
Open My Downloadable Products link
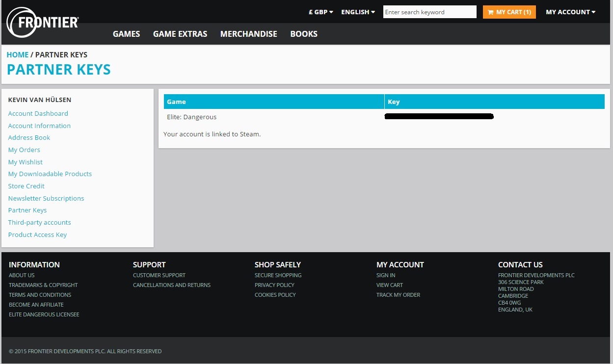tap(50, 174)
